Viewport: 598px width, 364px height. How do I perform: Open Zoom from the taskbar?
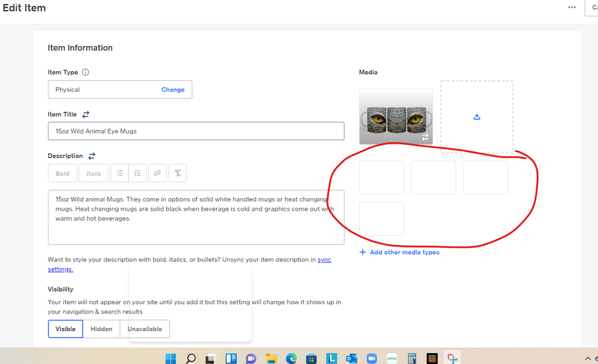[372, 358]
